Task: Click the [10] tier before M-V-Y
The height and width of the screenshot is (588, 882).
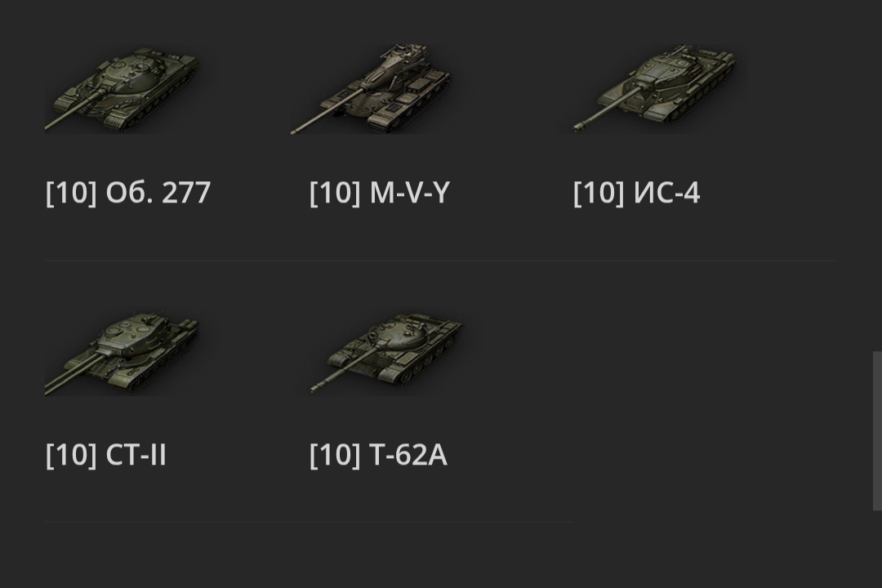Action: pos(335,194)
